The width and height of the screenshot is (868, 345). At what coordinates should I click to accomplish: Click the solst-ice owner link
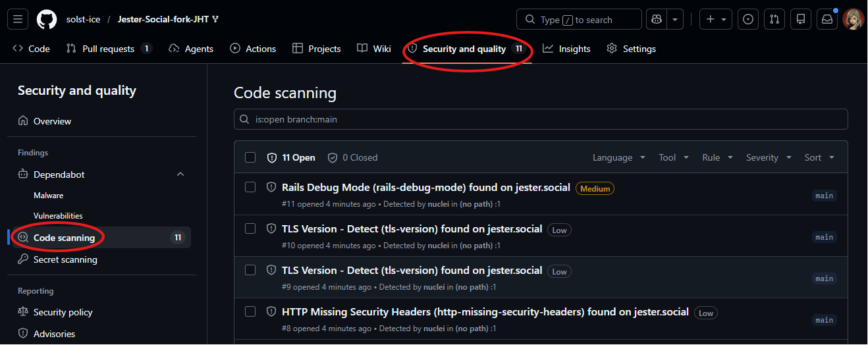pos(83,20)
